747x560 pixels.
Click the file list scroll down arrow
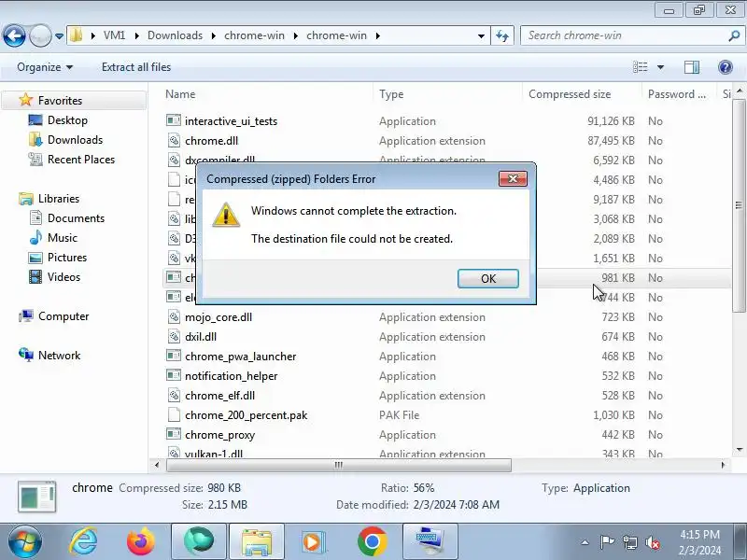[x=739, y=449]
